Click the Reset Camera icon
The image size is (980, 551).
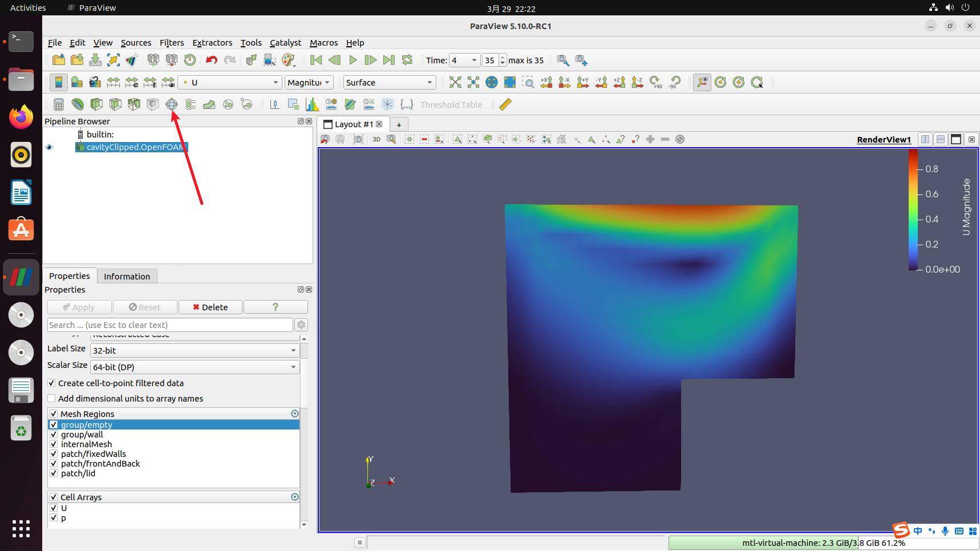tap(455, 82)
